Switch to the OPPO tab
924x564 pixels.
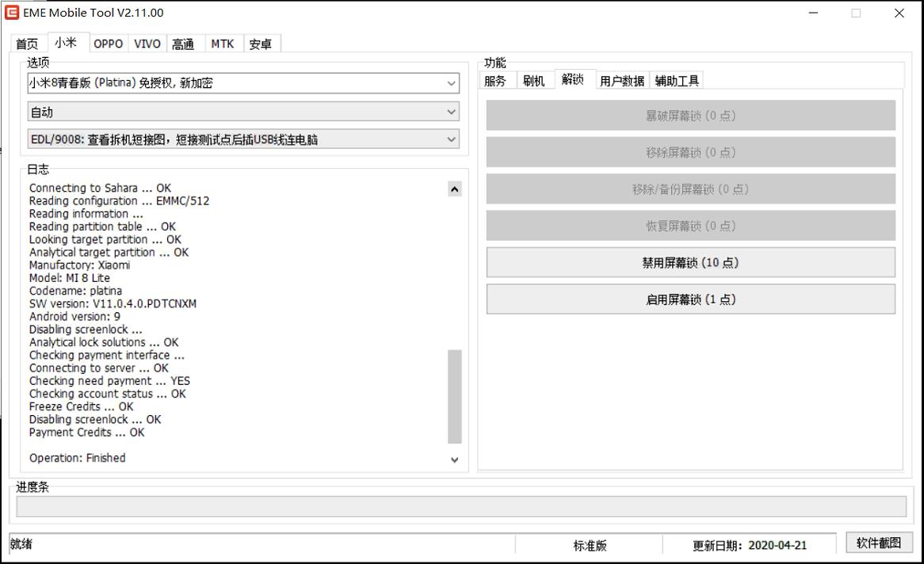109,44
